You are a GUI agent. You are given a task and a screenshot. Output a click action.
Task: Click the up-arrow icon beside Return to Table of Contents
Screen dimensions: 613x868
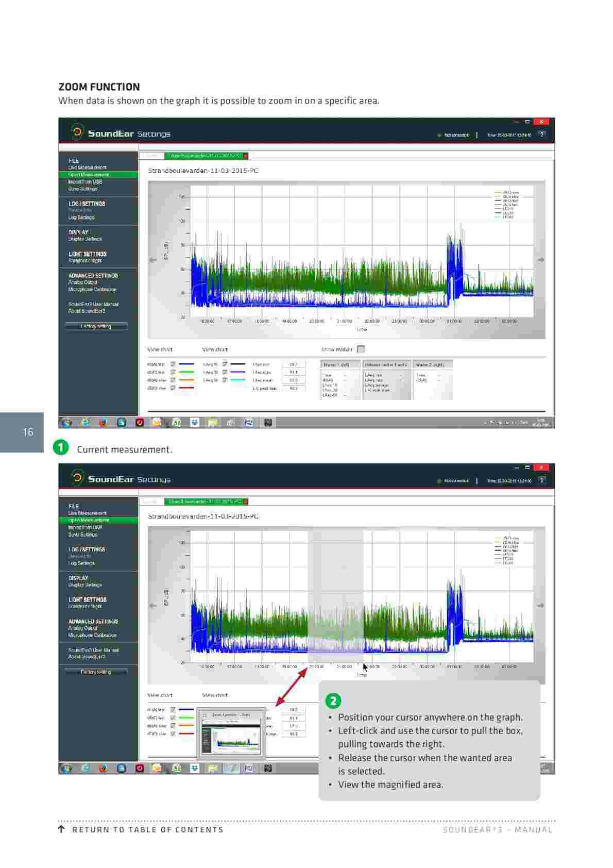click(x=61, y=829)
